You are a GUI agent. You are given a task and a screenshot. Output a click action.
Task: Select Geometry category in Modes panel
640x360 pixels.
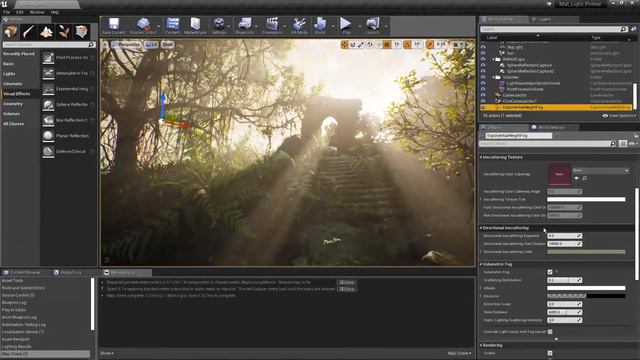point(13,104)
